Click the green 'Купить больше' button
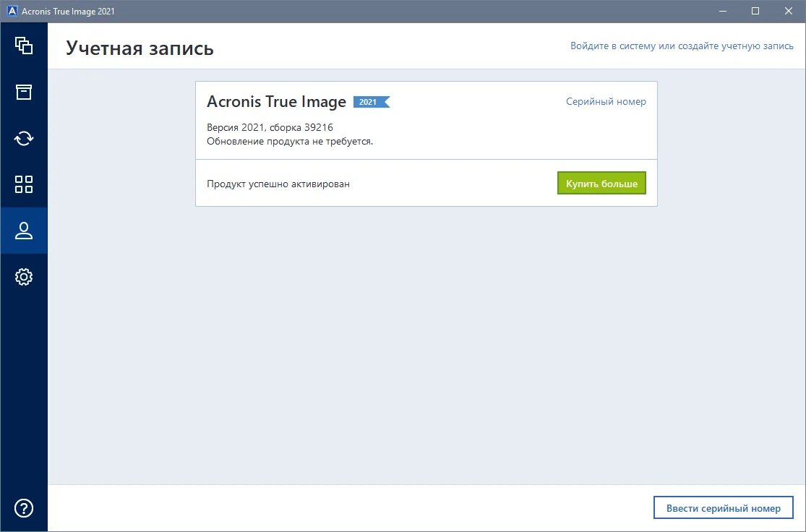Screen dimensions: 806x532 tap(601, 184)
